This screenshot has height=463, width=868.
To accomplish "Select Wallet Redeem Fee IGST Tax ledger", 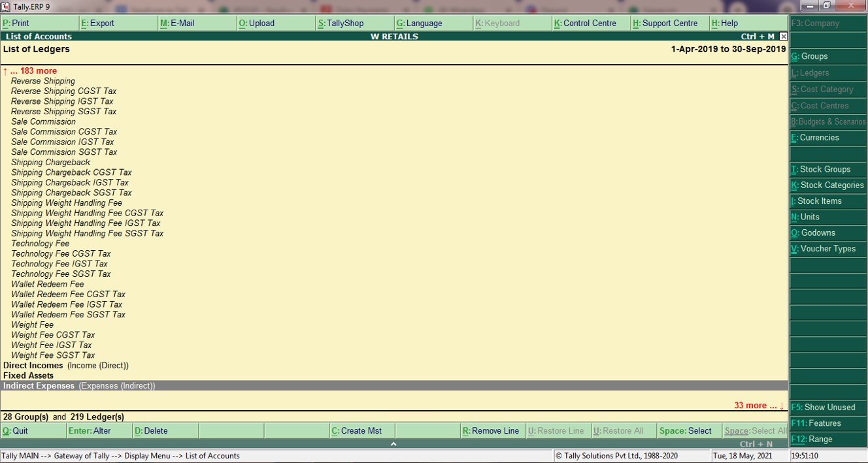I will pos(67,304).
